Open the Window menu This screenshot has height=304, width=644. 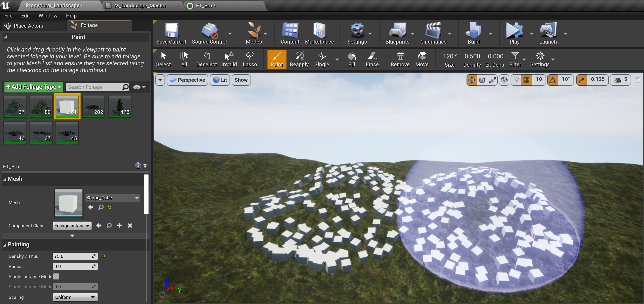click(x=48, y=16)
